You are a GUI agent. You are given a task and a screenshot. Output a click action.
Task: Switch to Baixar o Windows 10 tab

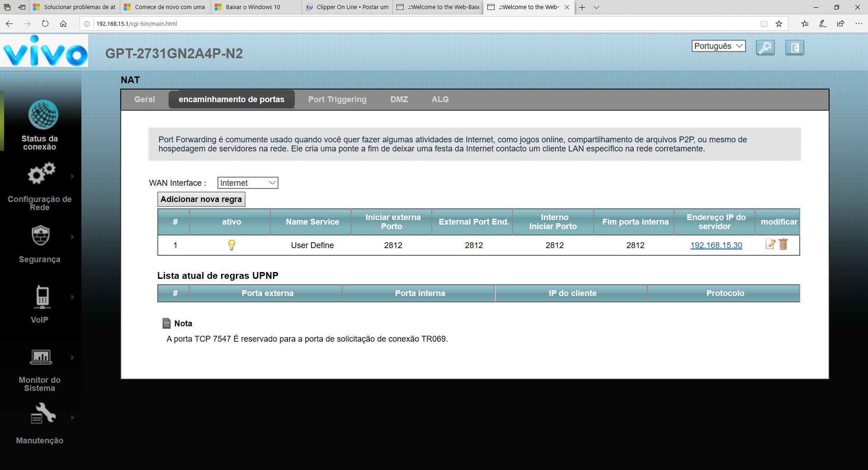click(x=256, y=7)
